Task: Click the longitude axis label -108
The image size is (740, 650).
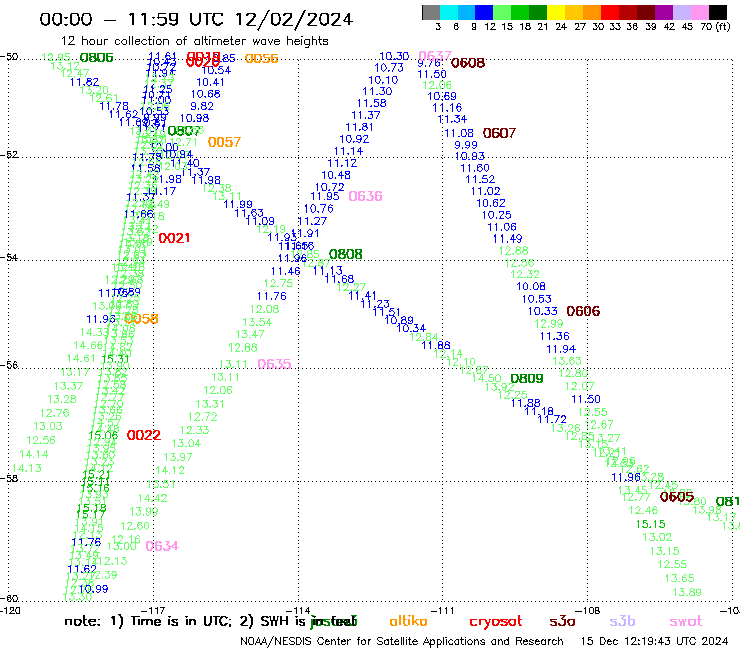Action: [589, 611]
